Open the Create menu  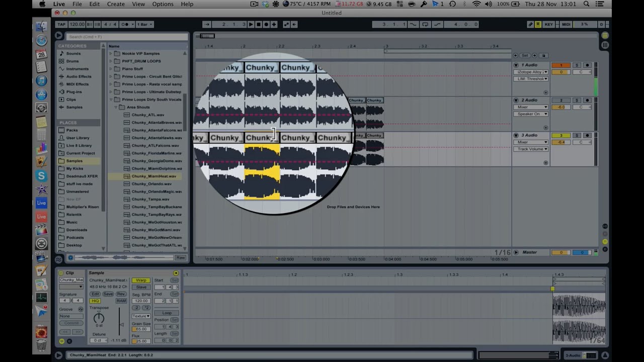(116, 4)
